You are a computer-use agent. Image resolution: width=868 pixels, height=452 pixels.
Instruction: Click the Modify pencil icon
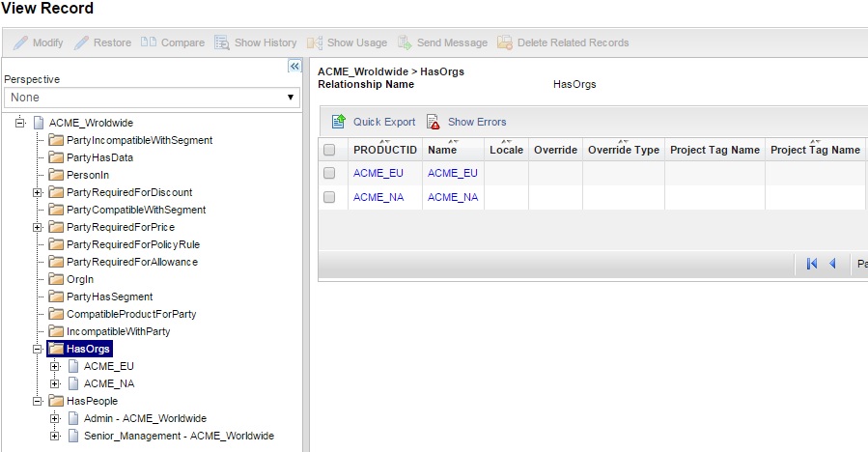pyautogui.click(x=20, y=42)
